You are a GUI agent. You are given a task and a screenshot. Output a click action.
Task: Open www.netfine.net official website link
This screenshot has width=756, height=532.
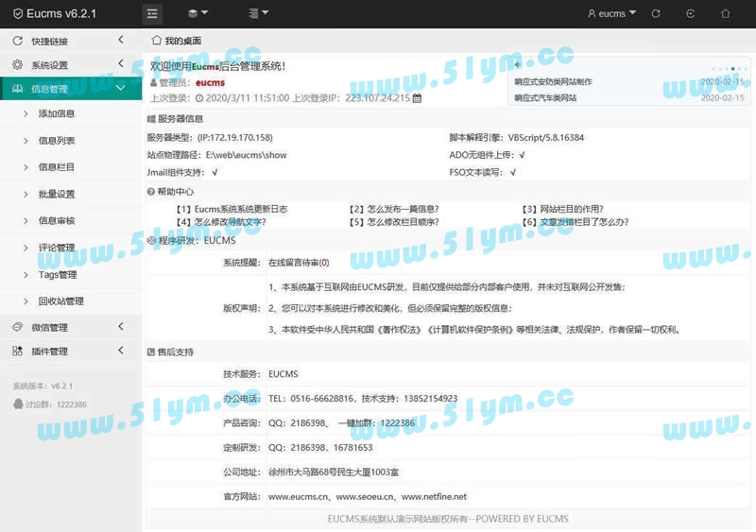[x=434, y=496]
